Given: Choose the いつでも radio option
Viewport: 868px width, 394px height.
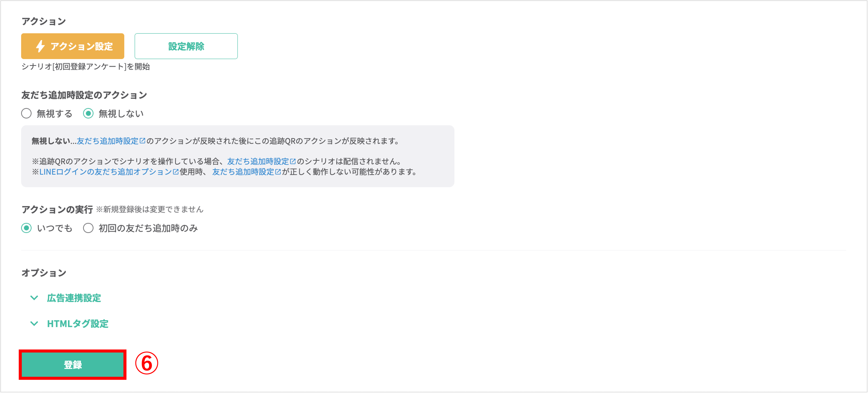Looking at the screenshot, I should tap(26, 228).
